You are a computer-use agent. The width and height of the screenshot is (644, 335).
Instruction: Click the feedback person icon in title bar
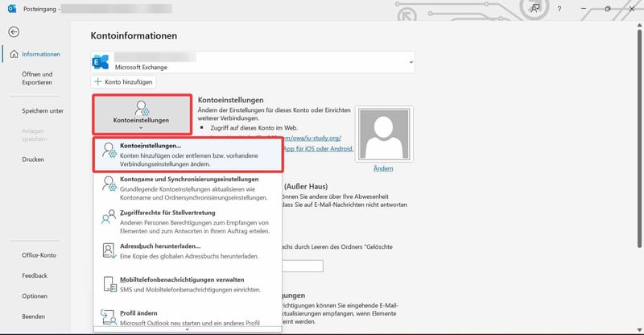point(535,9)
